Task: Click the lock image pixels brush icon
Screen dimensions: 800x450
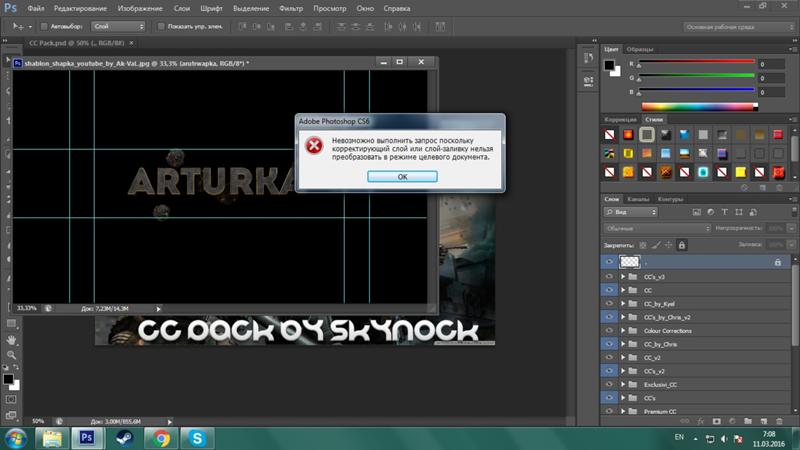Action: tap(656, 245)
